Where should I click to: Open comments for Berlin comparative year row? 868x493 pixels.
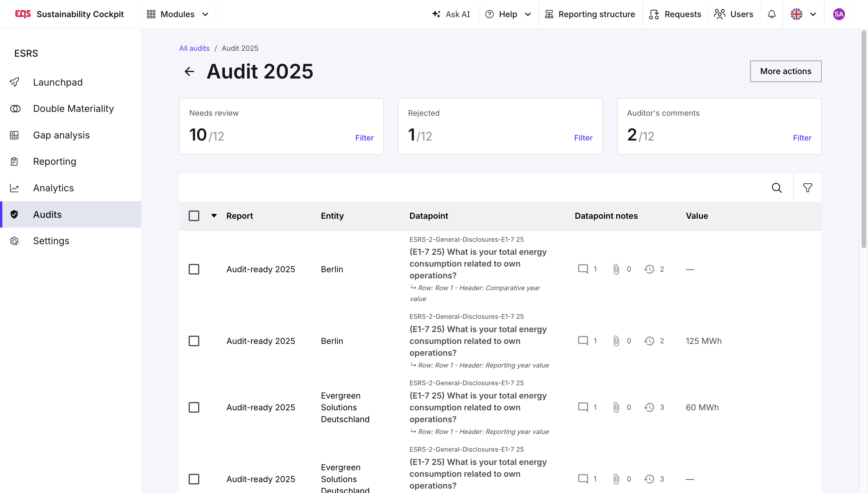pyautogui.click(x=583, y=269)
